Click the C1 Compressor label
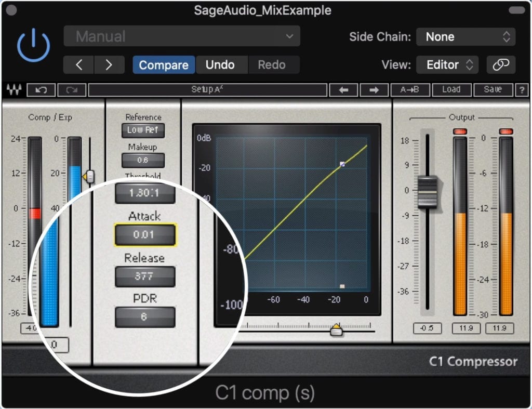Screen dimensions: 532x409 [473, 362]
